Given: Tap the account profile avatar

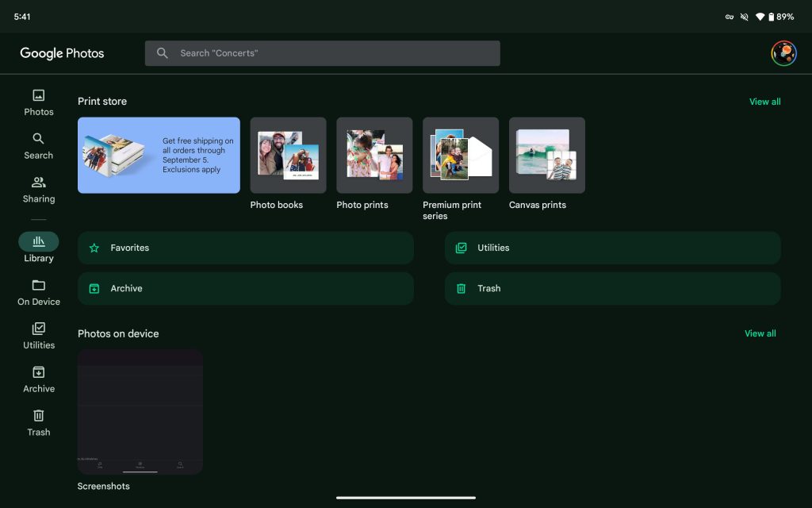Looking at the screenshot, I should [x=783, y=53].
